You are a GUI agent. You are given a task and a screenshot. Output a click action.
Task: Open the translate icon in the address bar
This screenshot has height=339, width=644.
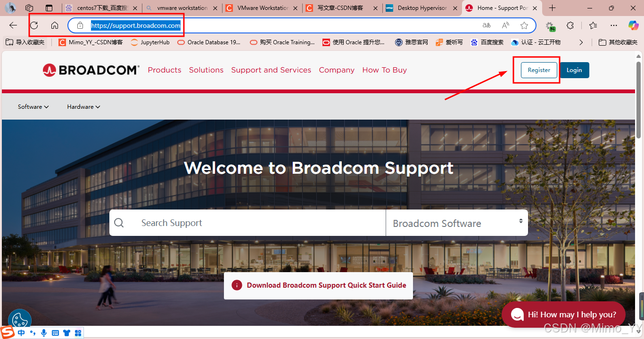coord(487,25)
